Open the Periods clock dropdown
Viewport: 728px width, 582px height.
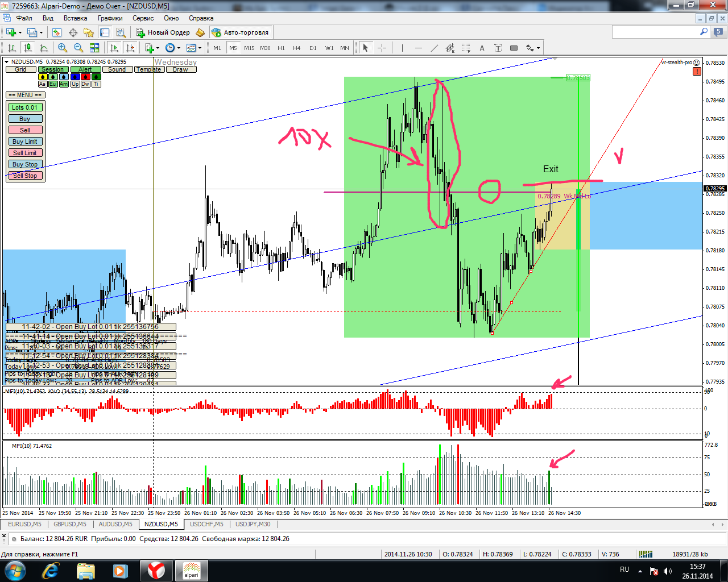(x=172, y=48)
